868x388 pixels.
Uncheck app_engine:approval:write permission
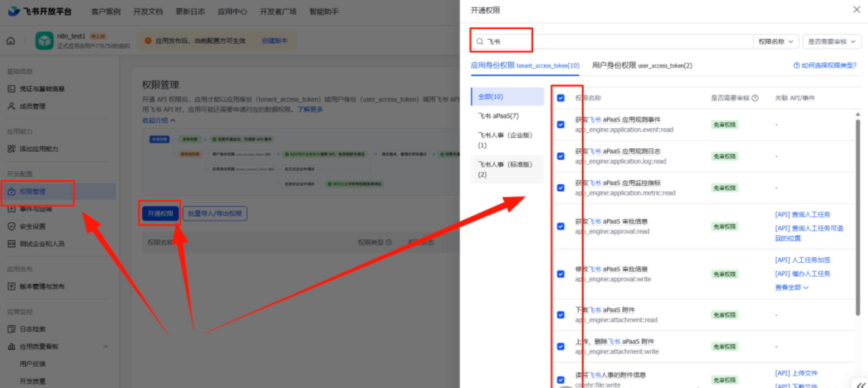tap(561, 274)
